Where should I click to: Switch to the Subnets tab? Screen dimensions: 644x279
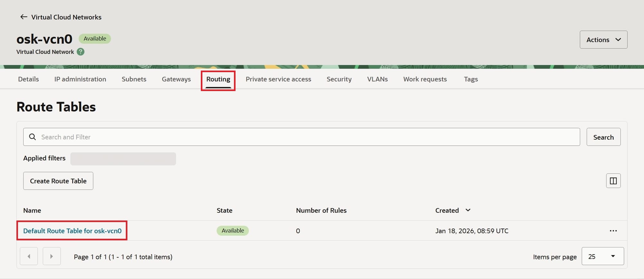click(x=134, y=79)
